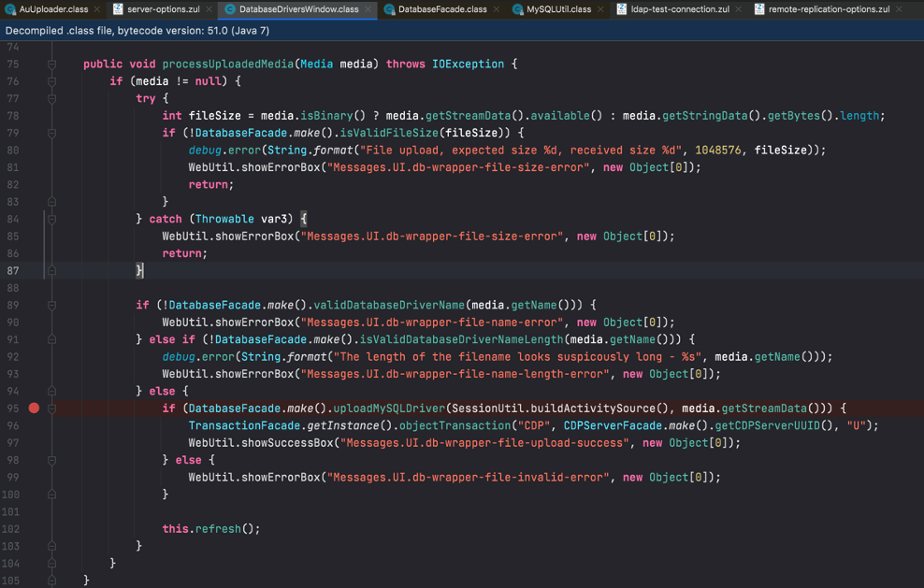The width and height of the screenshot is (924, 588).
Task: Collapse the processUploadedMedia method at line 75
Action: [x=52, y=65]
